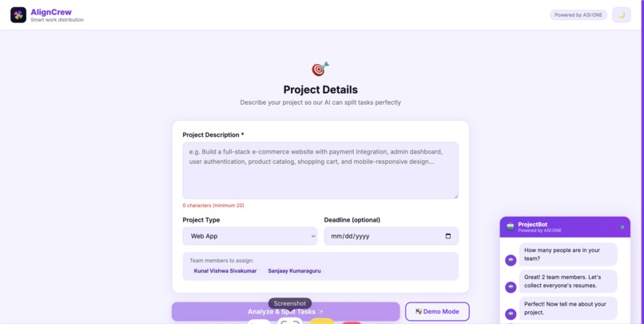This screenshot has height=324, width=644.
Task: Enable Demo Mode
Action: [x=437, y=312]
